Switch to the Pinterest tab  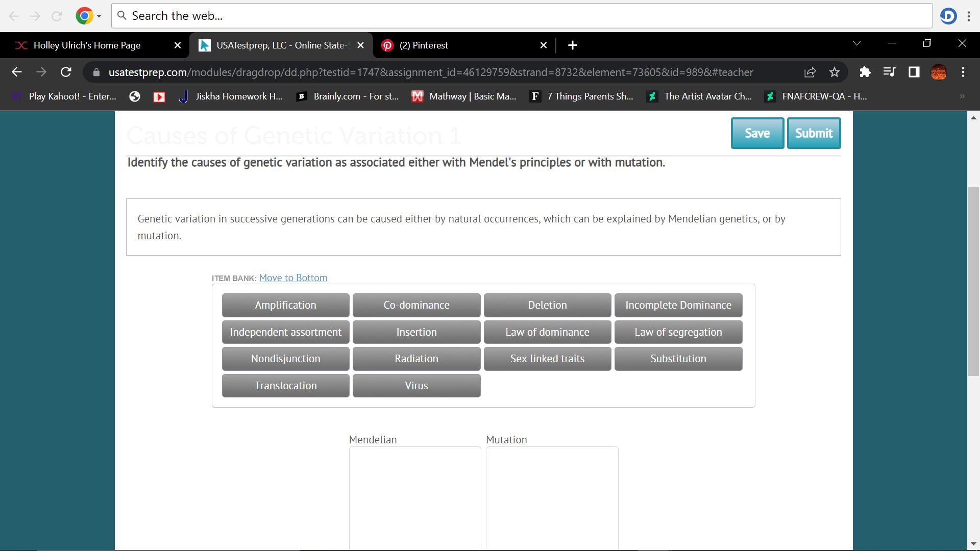424,45
